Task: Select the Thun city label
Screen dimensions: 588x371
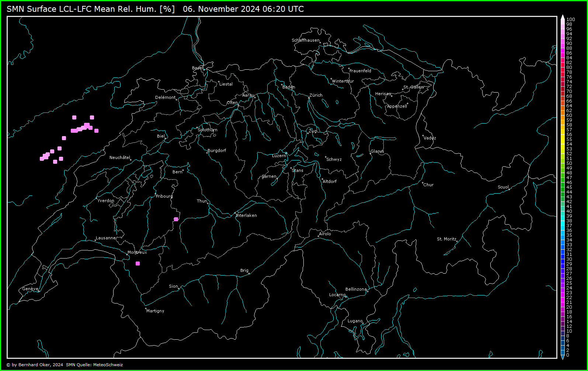Action: pyautogui.click(x=202, y=201)
